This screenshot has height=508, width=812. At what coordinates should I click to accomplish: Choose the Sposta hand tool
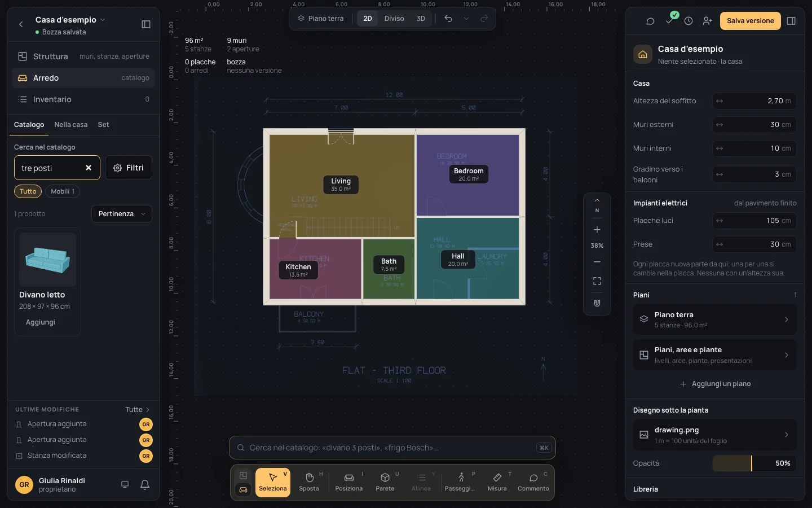pos(309,482)
